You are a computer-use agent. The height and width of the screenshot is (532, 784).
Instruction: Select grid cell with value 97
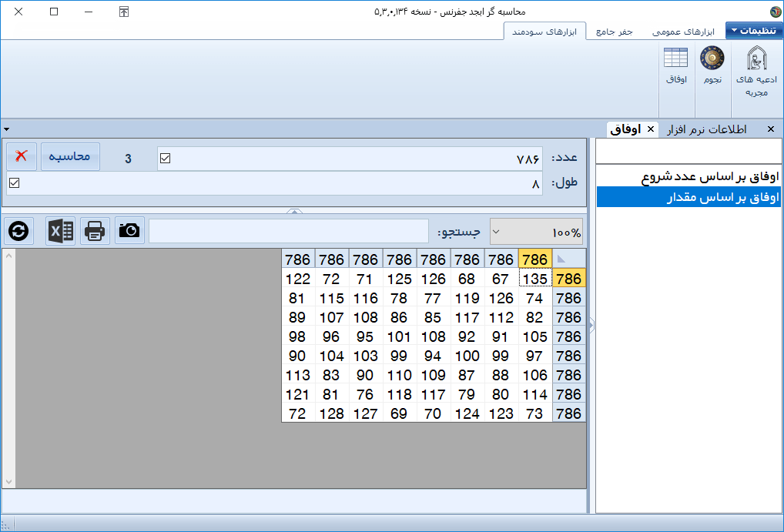[535, 356]
